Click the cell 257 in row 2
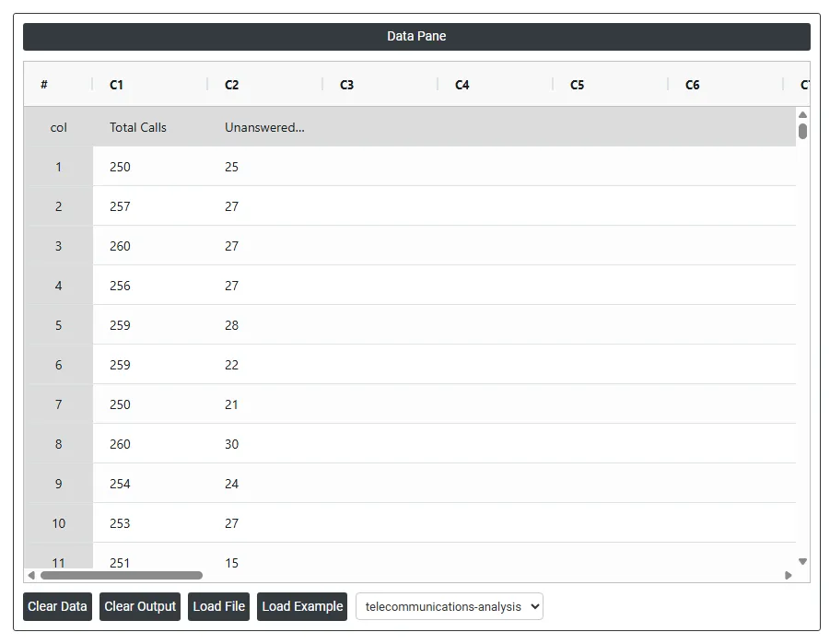This screenshot has width=830, height=644. coord(150,206)
